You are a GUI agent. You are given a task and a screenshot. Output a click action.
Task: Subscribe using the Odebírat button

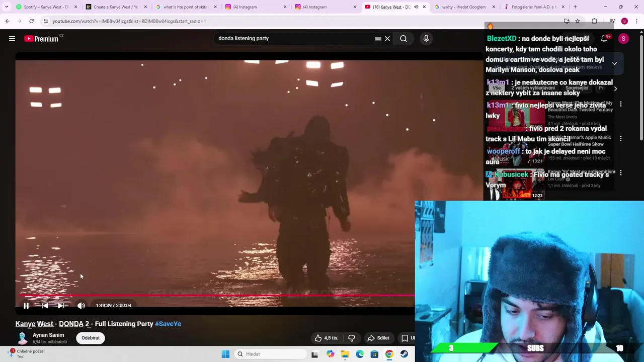click(x=91, y=338)
